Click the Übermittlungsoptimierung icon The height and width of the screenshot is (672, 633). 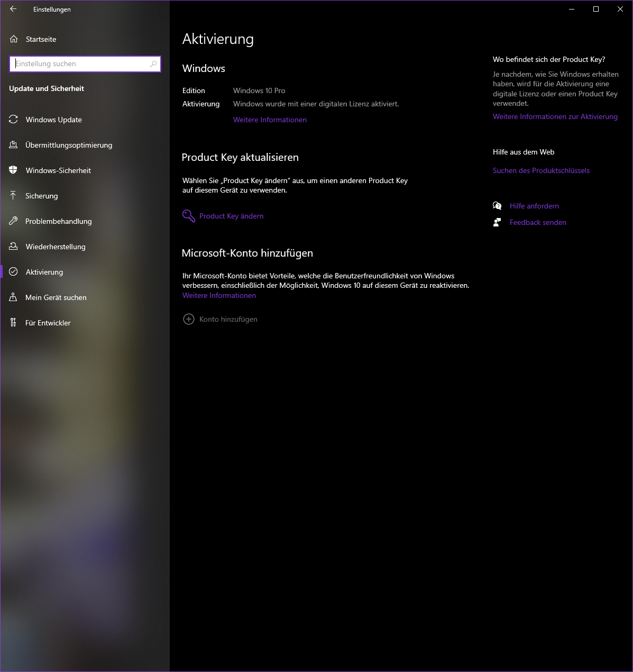pos(13,145)
